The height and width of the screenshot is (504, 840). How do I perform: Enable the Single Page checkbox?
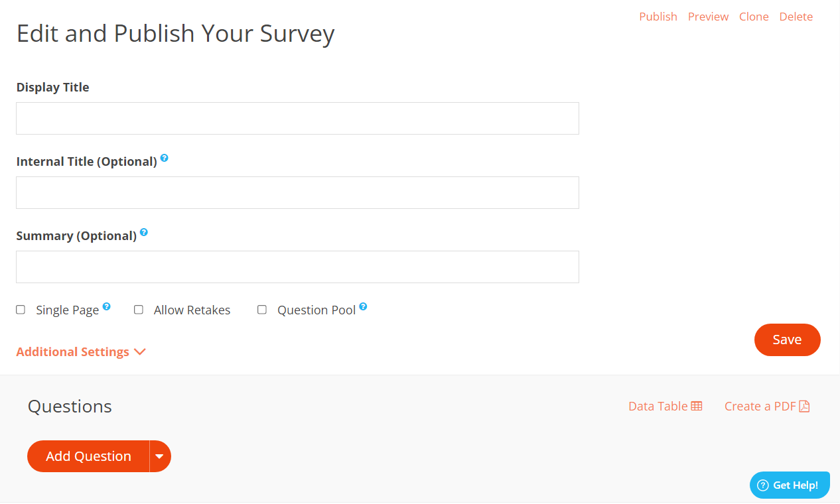tap(20, 309)
